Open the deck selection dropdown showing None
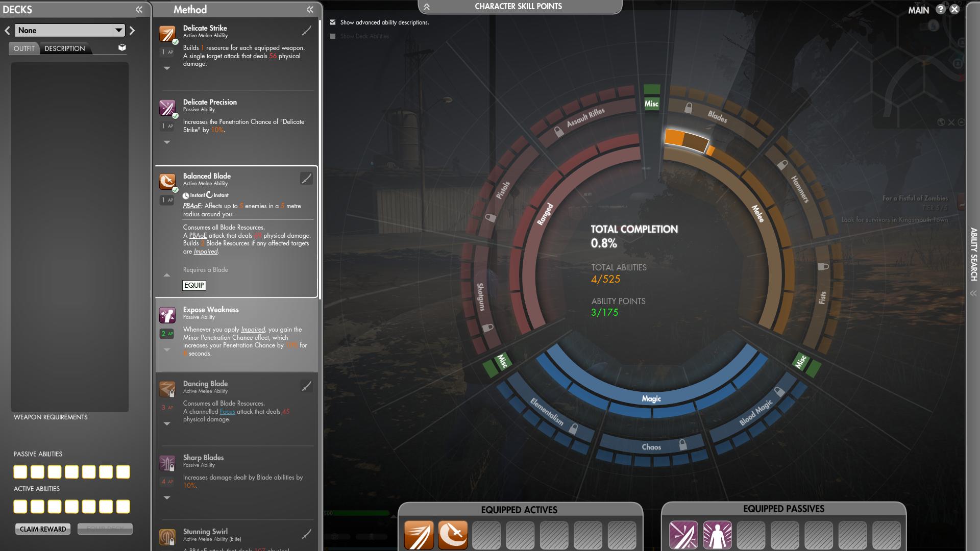 (70, 30)
